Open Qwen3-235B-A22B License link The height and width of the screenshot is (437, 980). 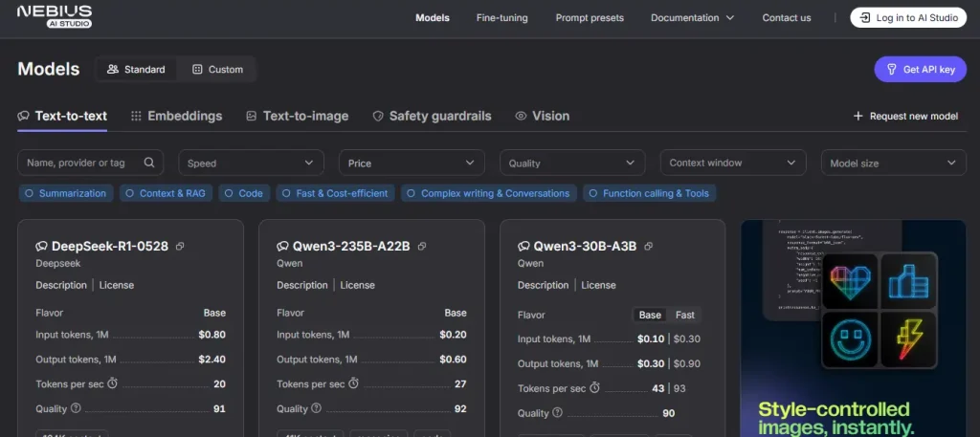pos(358,285)
